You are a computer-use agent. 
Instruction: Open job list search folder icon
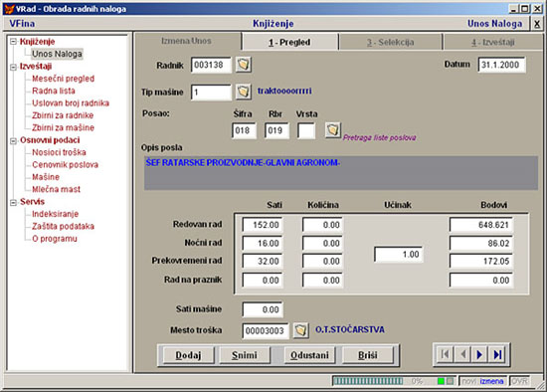pyautogui.click(x=333, y=130)
